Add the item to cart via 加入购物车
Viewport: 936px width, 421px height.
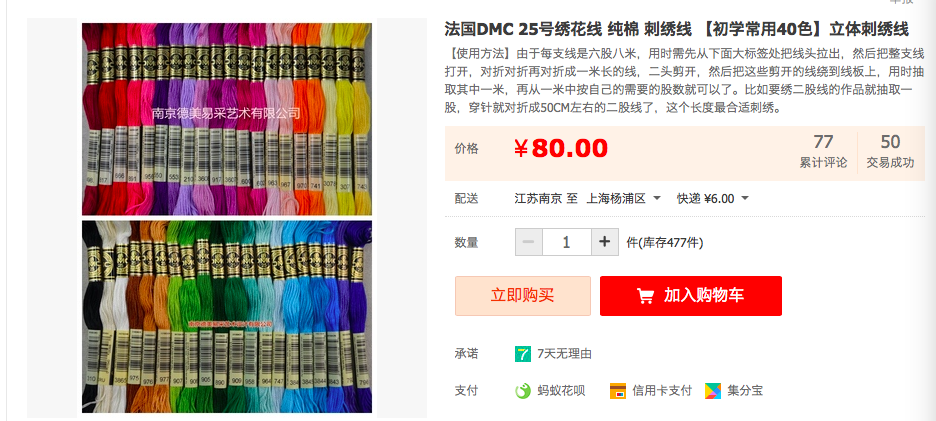691,296
